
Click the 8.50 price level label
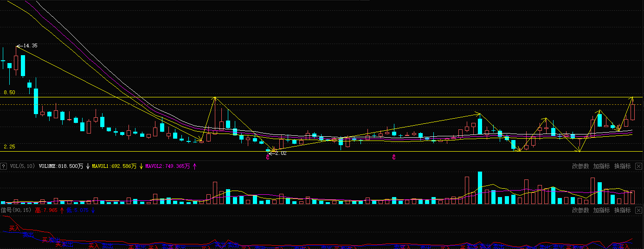coord(9,93)
